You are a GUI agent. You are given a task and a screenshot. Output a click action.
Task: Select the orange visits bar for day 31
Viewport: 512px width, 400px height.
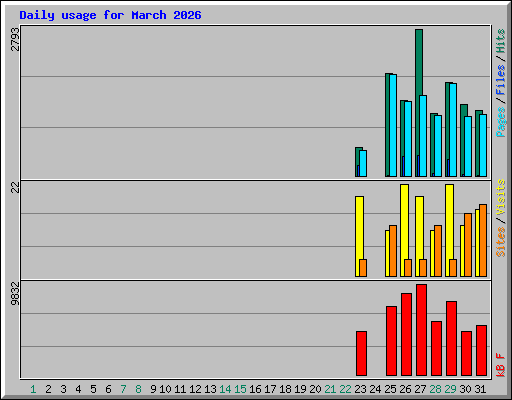483,240
